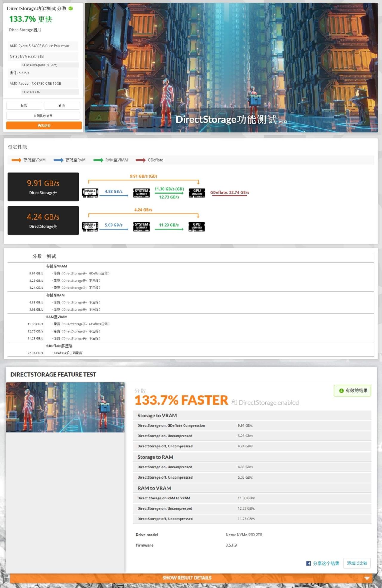Click the 保存 button
The height and width of the screenshot is (588, 382).
tap(62, 106)
